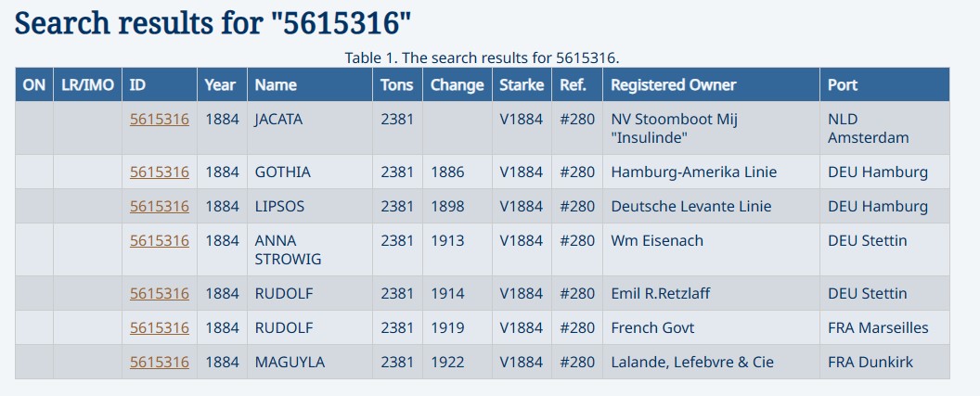Open the ID link for RUDOLF dated 1914

(159, 293)
